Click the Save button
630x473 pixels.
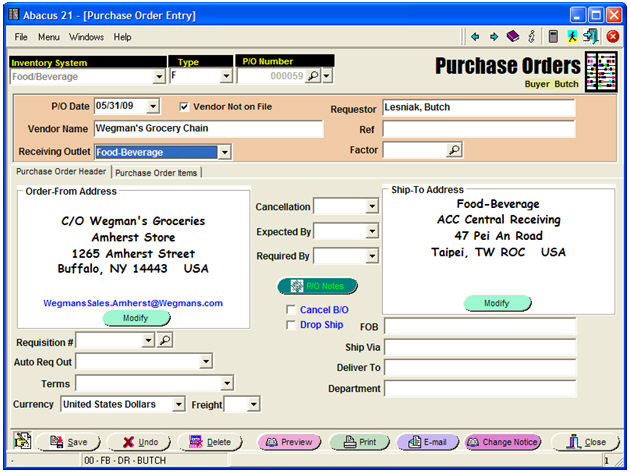(x=66, y=442)
